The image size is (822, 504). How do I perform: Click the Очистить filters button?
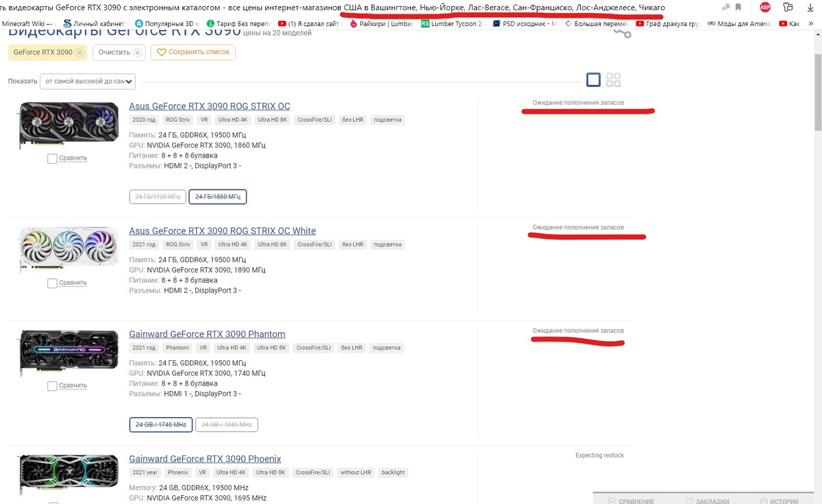119,53
